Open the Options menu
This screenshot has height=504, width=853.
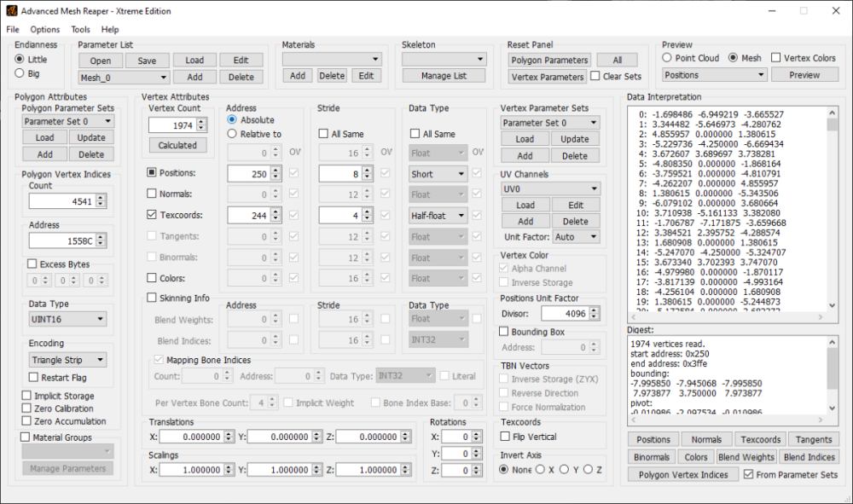point(45,29)
